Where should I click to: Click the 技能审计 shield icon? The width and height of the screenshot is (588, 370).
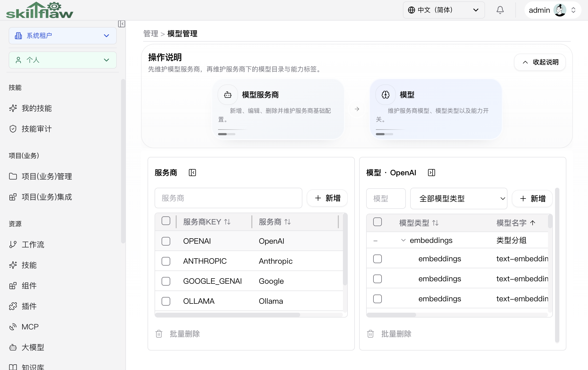pos(13,129)
